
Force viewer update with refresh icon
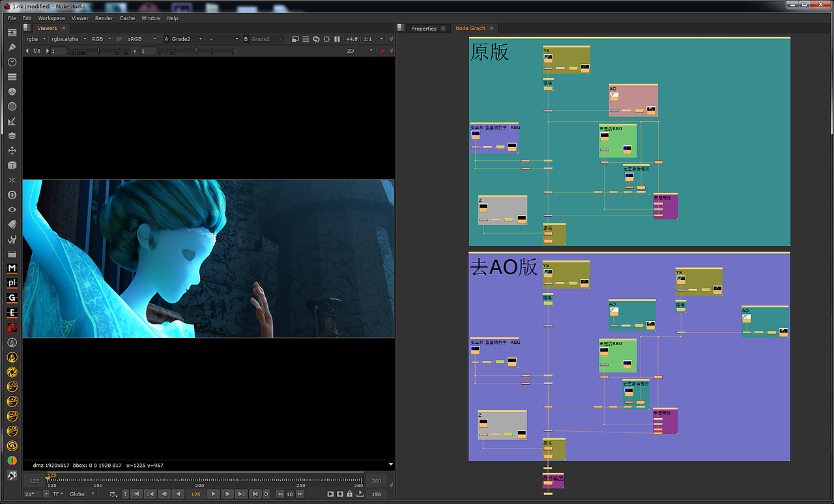pyautogui.click(x=316, y=39)
